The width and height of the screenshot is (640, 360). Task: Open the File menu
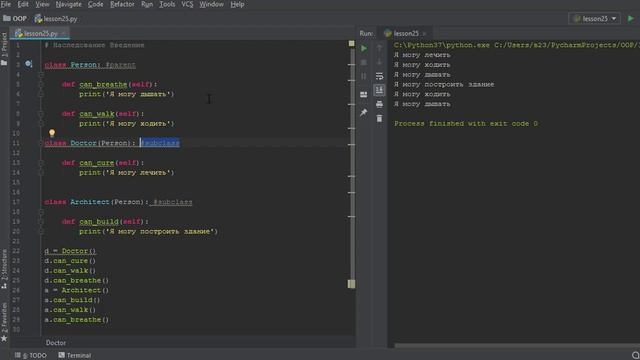click(6, 4)
